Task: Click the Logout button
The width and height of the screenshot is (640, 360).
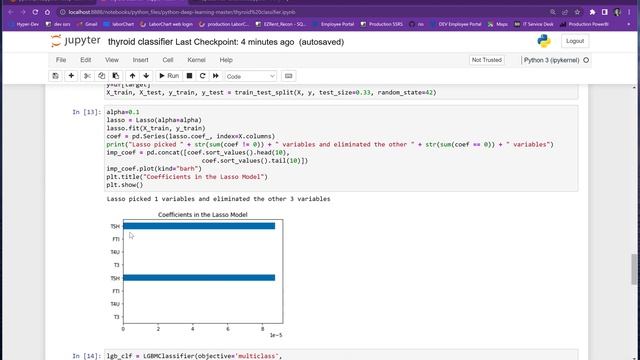Action: point(575,41)
